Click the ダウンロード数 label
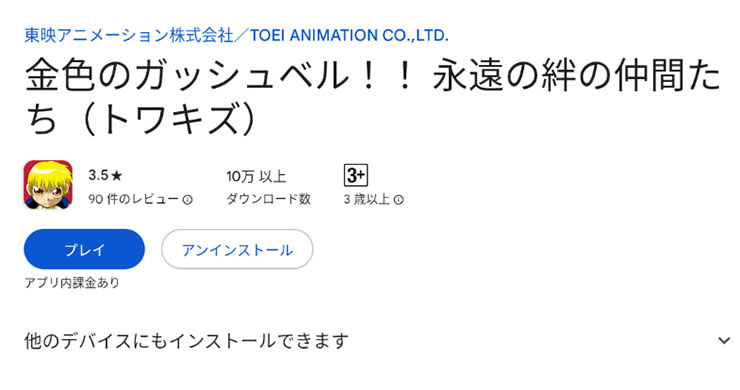This screenshot has height=390, width=740. [268, 199]
